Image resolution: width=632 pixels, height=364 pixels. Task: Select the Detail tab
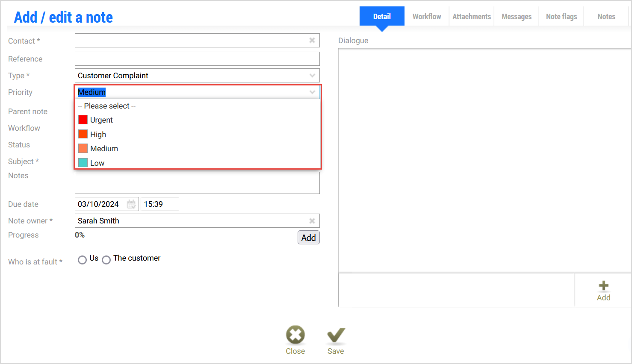point(382,17)
